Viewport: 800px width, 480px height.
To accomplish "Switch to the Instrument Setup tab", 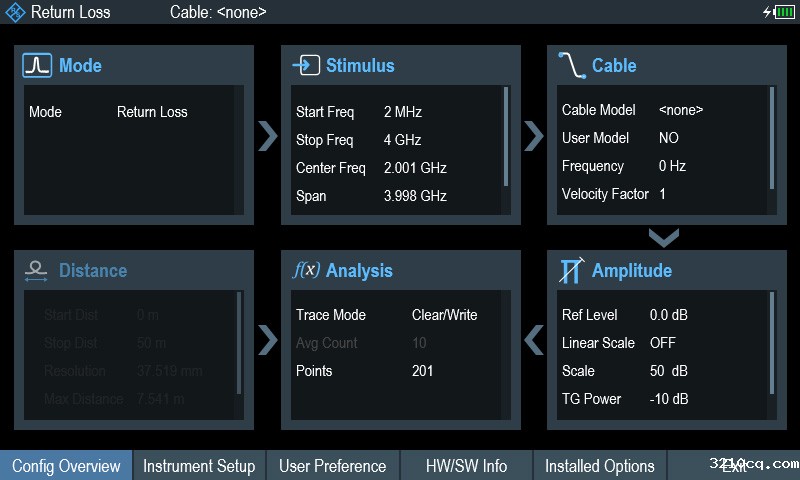I will (x=199, y=466).
